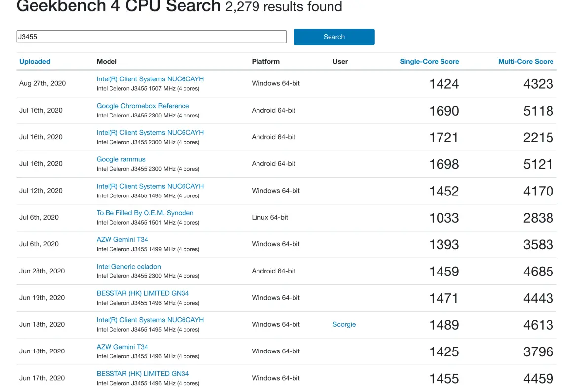Open Jun 17th BESSTAR GN34 result

tap(143, 374)
